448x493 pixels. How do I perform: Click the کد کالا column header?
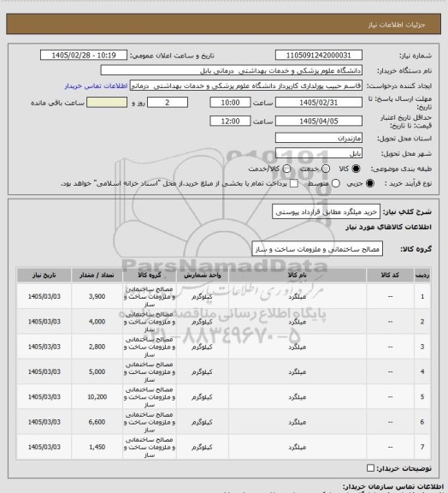point(390,275)
